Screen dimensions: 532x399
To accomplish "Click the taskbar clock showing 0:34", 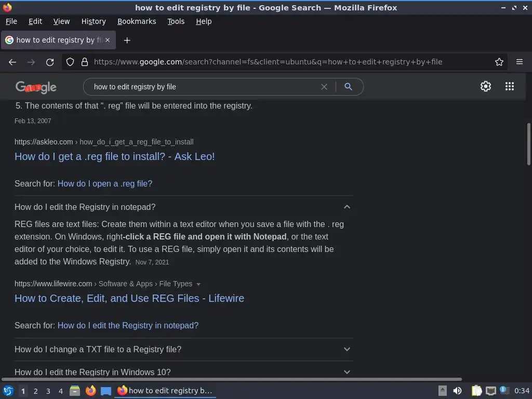I will 522,391.
